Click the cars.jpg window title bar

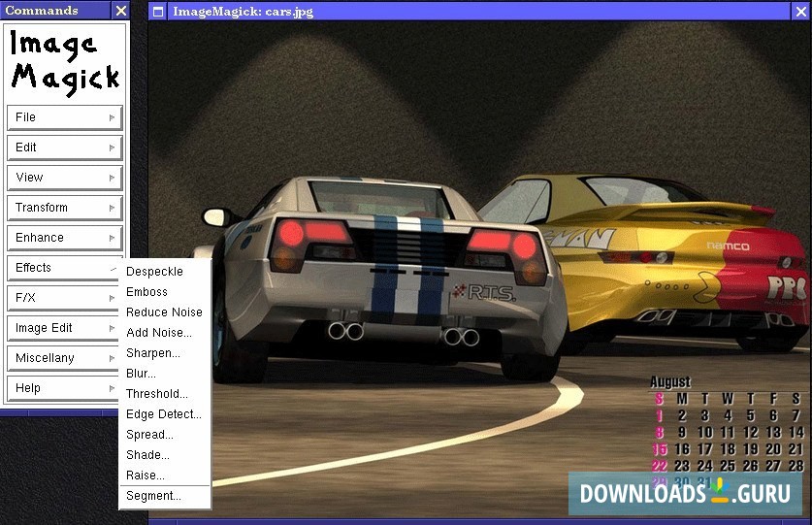tap(466, 12)
